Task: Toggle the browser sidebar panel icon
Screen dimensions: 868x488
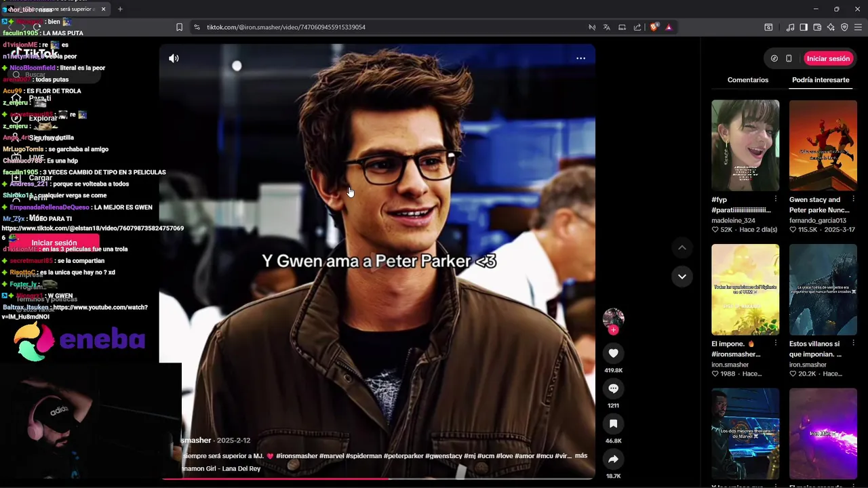Action: coord(804,27)
